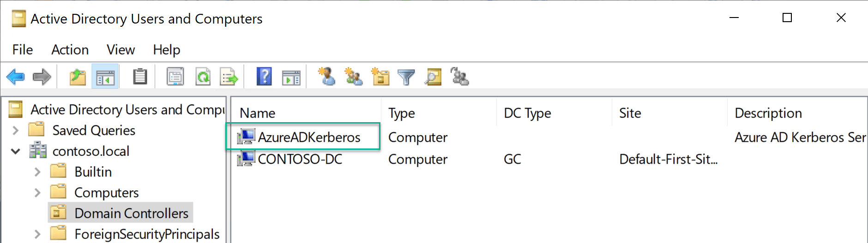Image resolution: width=868 pixels, height=243 pixels.
Task: Add objects to a group icon
Action: pyautogui.click(x=460, y=77)
